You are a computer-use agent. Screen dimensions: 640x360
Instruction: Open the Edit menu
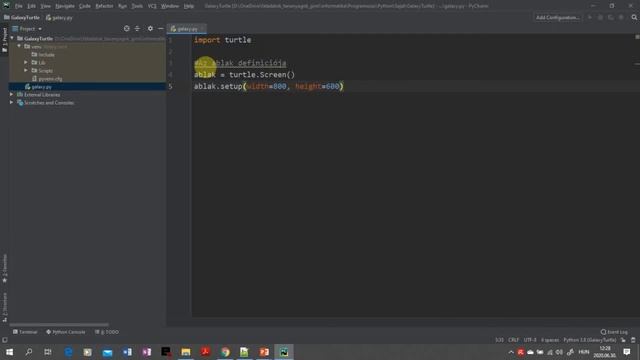pyautogui.click(x=31, y=6)
